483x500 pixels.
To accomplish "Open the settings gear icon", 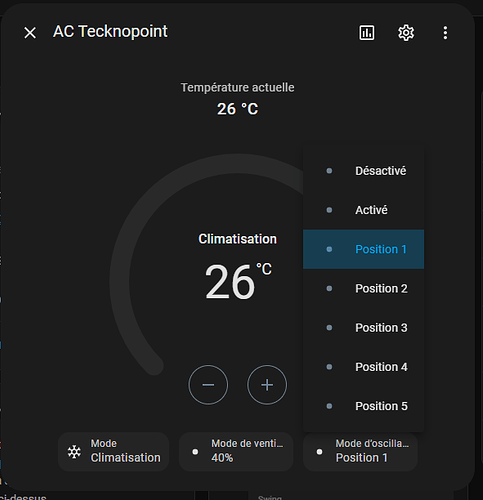I will pyautogui.click(x=406, y=33).
